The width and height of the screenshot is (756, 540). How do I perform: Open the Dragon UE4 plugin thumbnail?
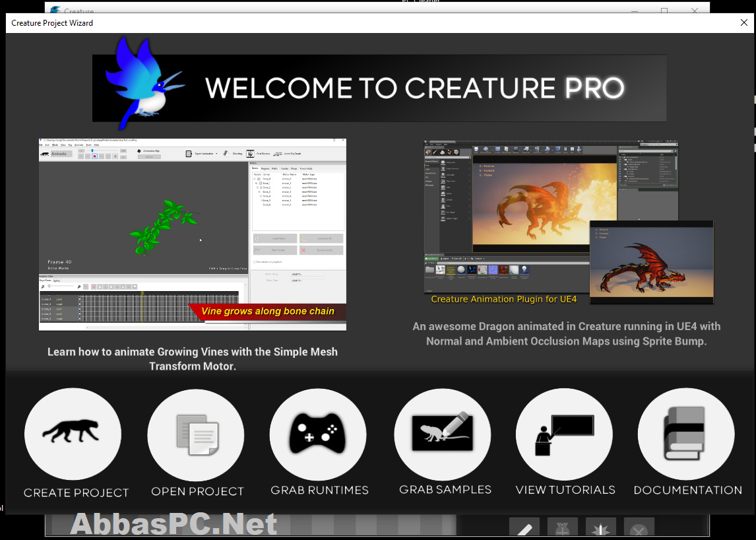[569, 223]
